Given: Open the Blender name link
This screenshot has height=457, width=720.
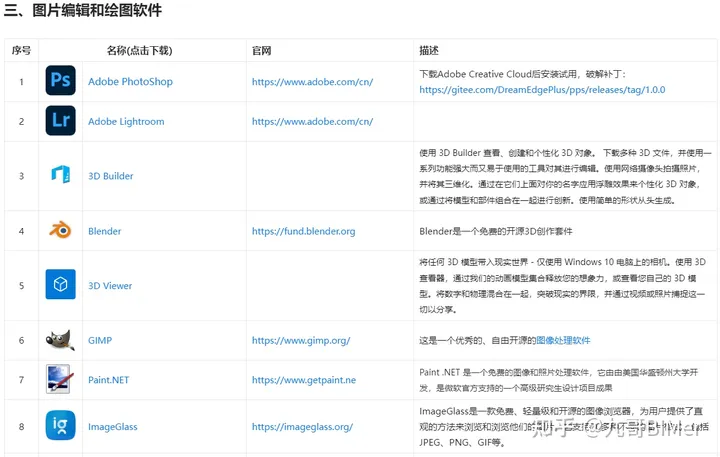Looking at the screenshot, I should click(x=105, y=231).
